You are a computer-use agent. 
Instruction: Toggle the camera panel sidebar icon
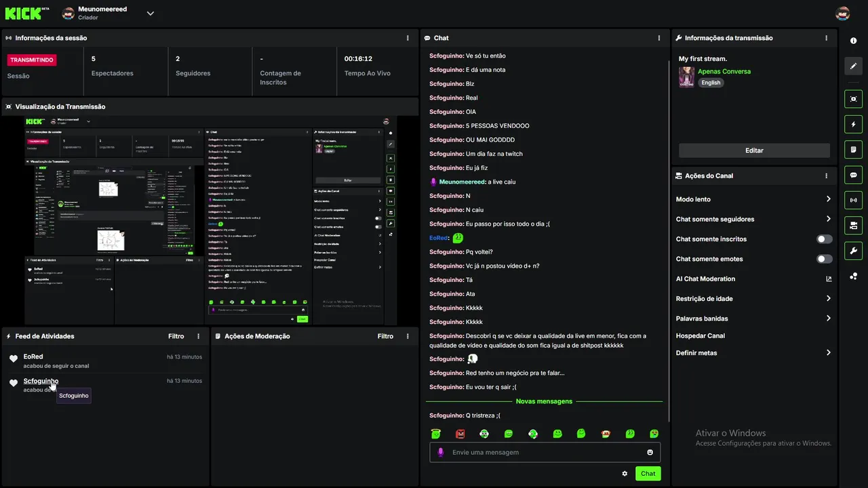coord(853,225)
